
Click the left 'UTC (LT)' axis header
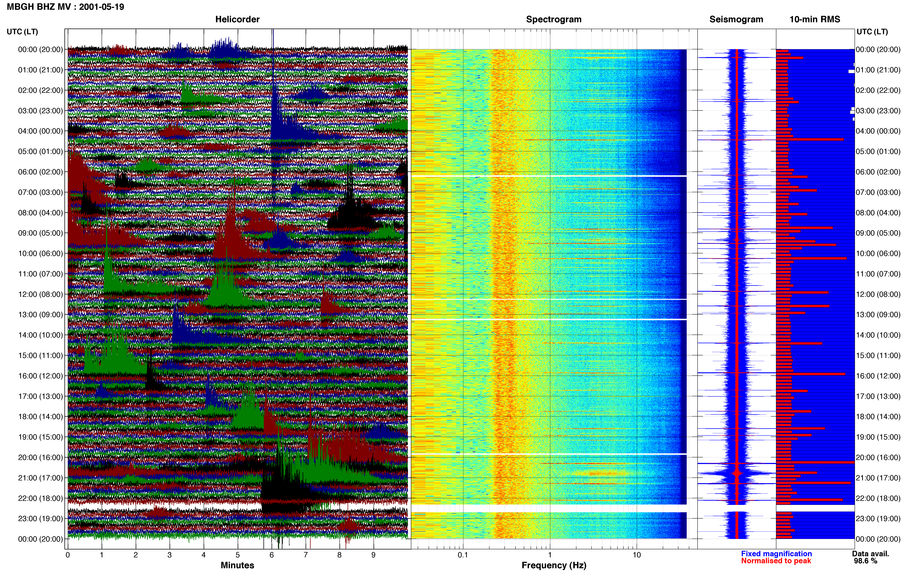pyautogui.click(x=22, y=32)
